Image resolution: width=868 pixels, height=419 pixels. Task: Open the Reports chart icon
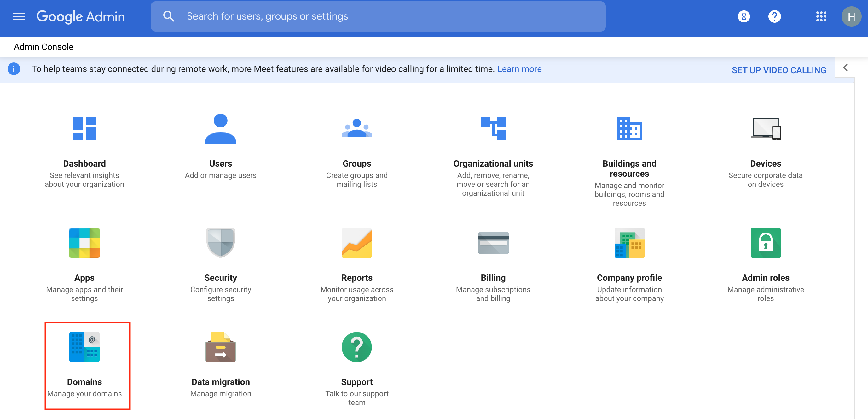356,243
